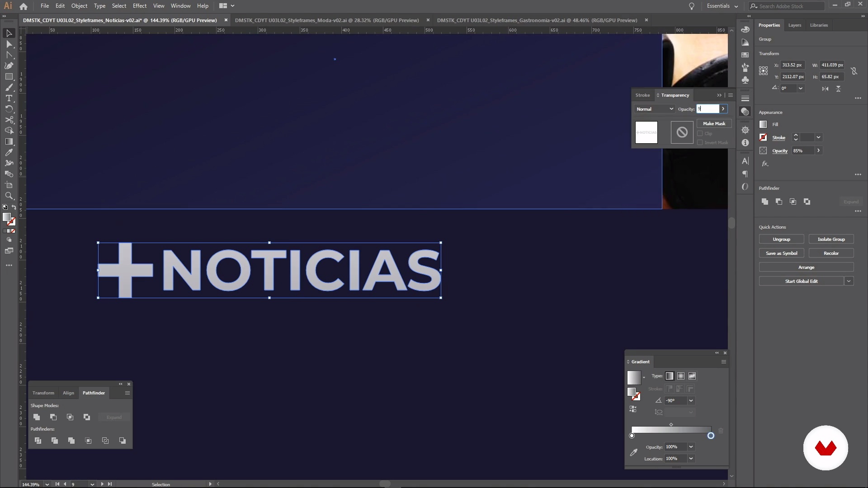This screenshot has height=488, width=868.
Task: Open Start Global Edit options arrow
Action: click(x=849, y=281)
